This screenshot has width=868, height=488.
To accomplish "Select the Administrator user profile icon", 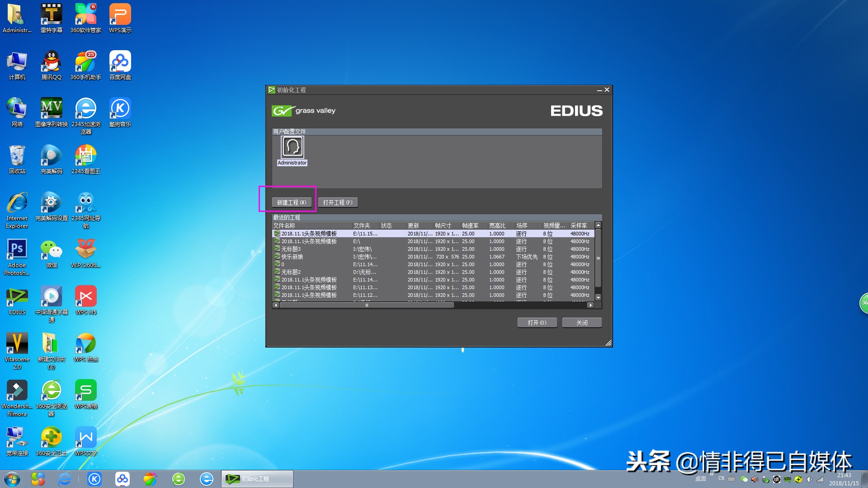I will point(292,147).
